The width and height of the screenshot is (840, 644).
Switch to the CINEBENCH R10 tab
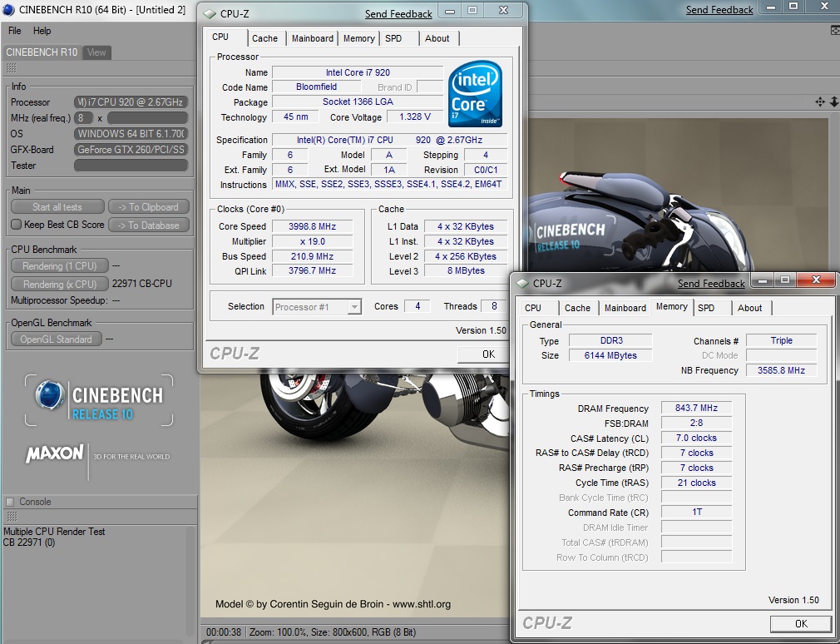[x=42, y=52]
